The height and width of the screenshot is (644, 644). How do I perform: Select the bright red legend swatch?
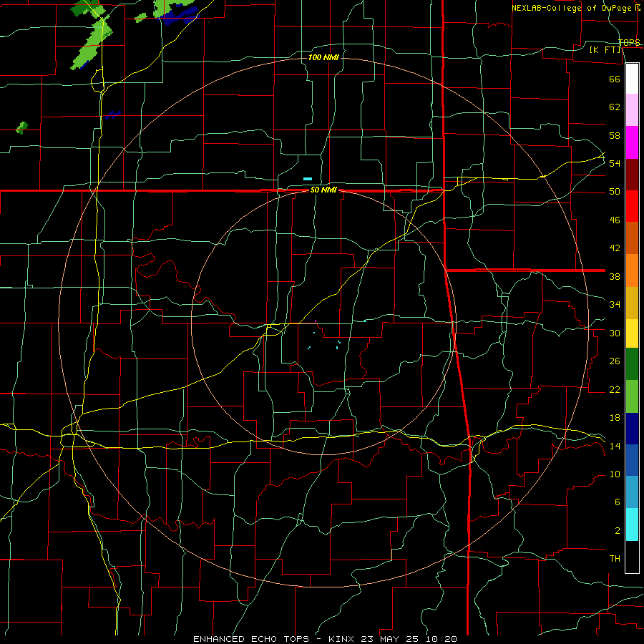tap(632, 206)
